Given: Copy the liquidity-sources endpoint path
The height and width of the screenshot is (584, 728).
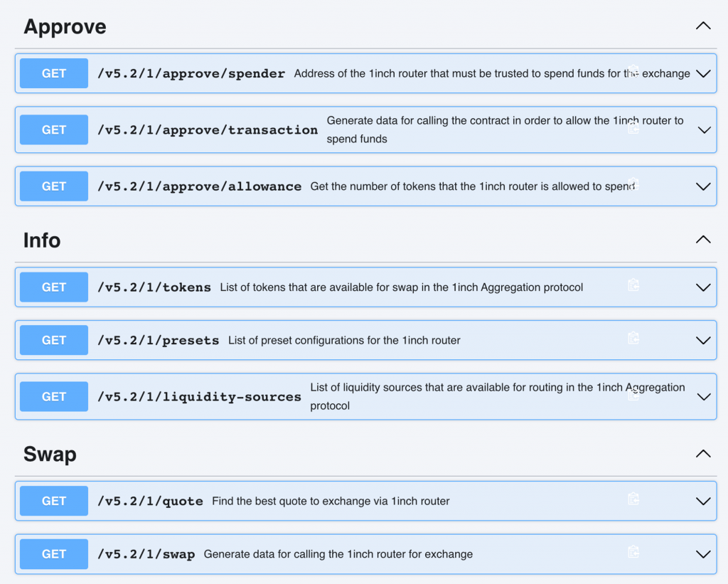Looking at the screenshot, I should tap(633, 395).
